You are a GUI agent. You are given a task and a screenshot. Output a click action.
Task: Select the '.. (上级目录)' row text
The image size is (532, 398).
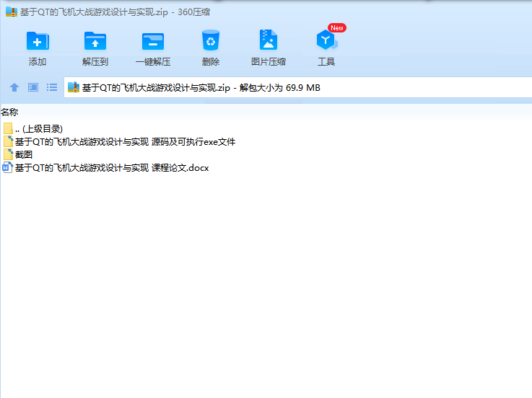(x=39, y=129)
